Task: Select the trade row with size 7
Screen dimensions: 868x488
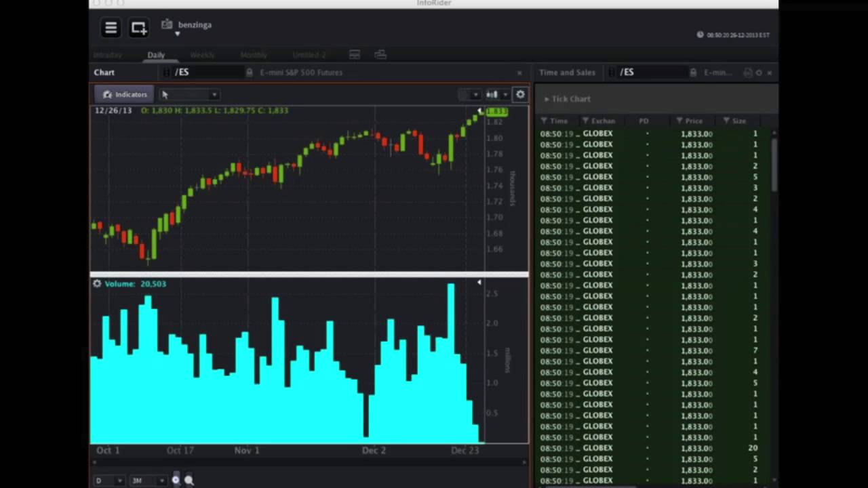Action: pyautogui.click(x=652, y=350)
